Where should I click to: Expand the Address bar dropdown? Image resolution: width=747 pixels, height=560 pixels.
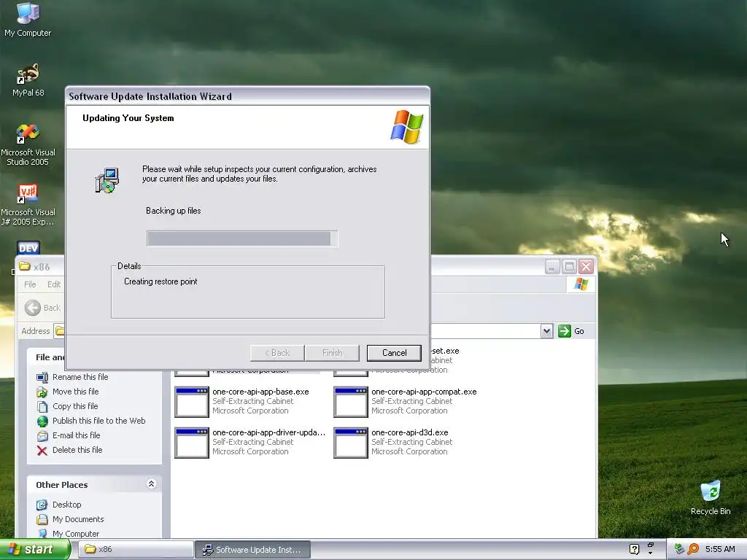point(546,331)
